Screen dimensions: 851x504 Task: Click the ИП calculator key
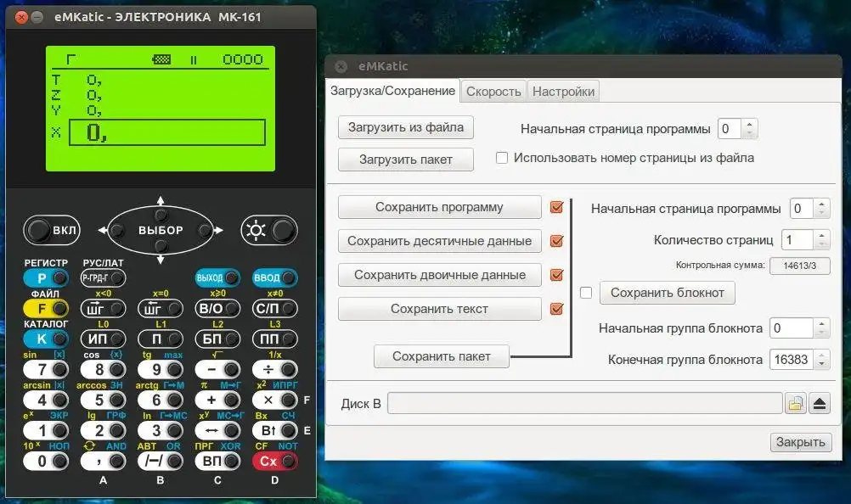[x=103, y=339]
